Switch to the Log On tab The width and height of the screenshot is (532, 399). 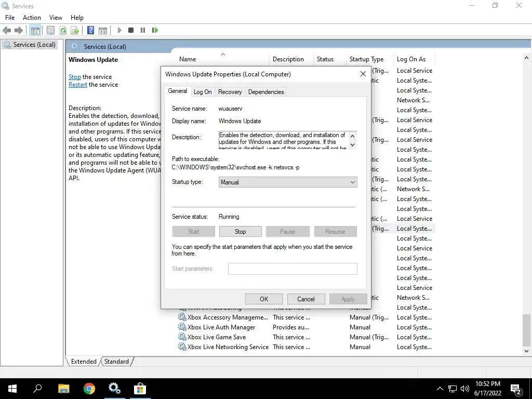[x=203, y=92]
